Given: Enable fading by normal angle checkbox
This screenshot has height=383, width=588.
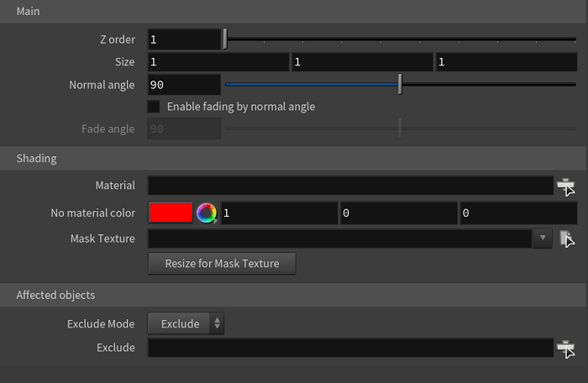Looking at the screenshot, I should point(154,107).
